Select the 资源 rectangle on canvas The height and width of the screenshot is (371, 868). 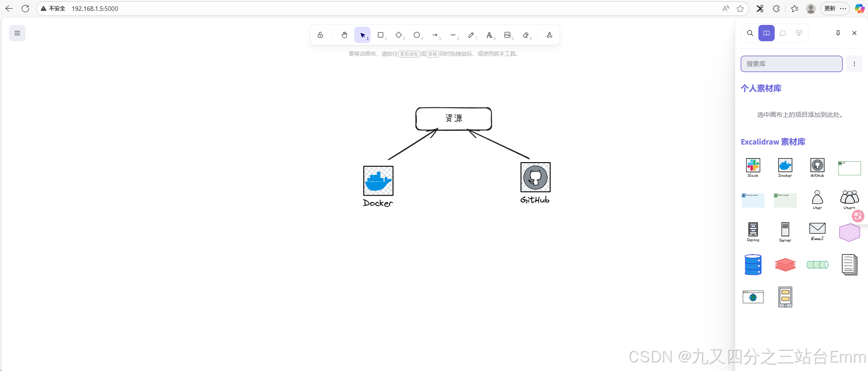click(x=453, y=119)
